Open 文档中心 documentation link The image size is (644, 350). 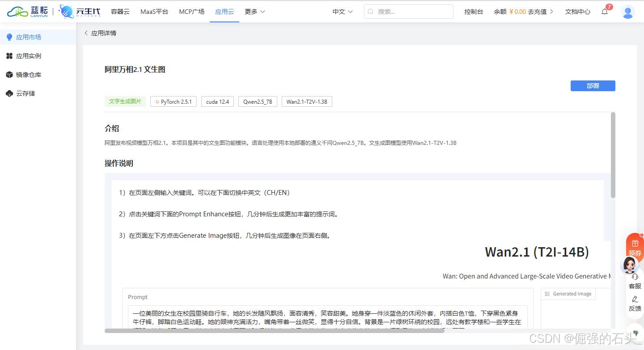(x=577, y=12)
